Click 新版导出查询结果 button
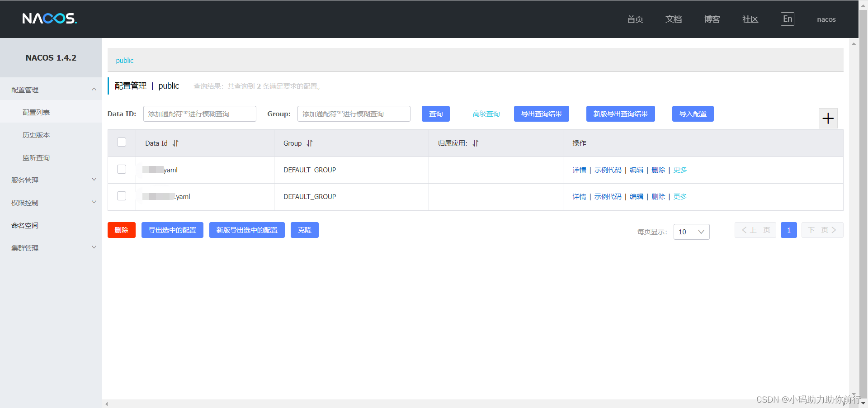868x408 pixels. (x=621, y=114)
